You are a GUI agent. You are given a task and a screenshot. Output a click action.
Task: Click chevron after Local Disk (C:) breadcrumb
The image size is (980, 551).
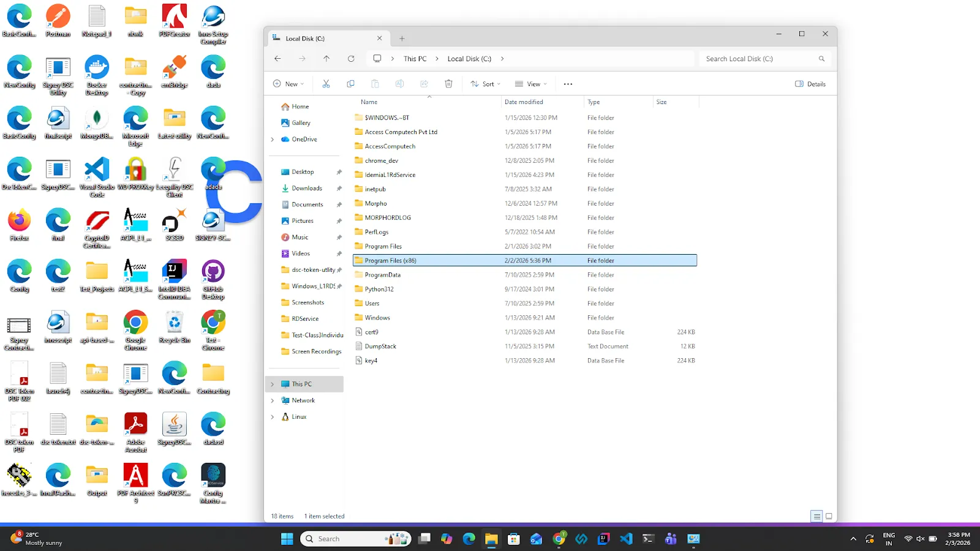502,59
